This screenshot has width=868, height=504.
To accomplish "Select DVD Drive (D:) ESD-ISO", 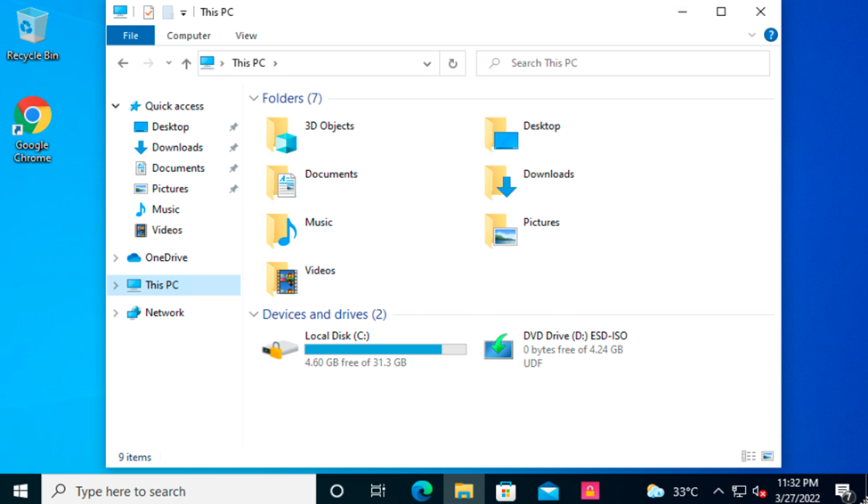I will click(x=556, y=349).
